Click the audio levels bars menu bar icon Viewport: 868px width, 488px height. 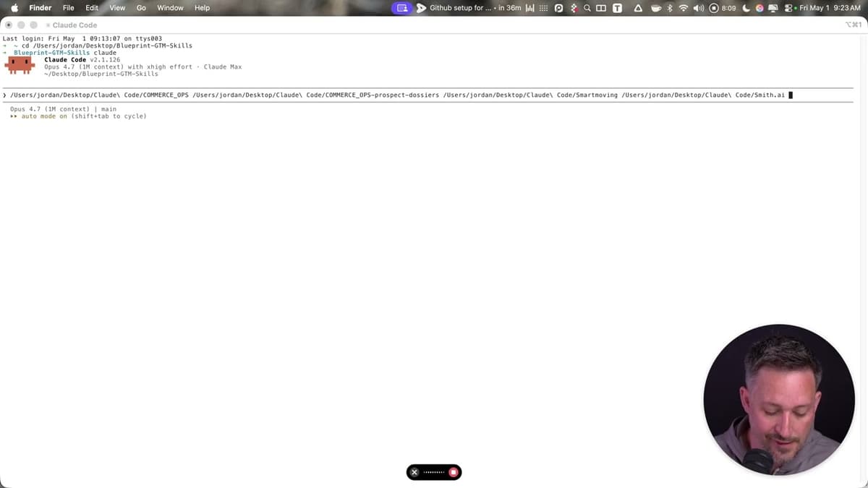[x=529, y=8]
